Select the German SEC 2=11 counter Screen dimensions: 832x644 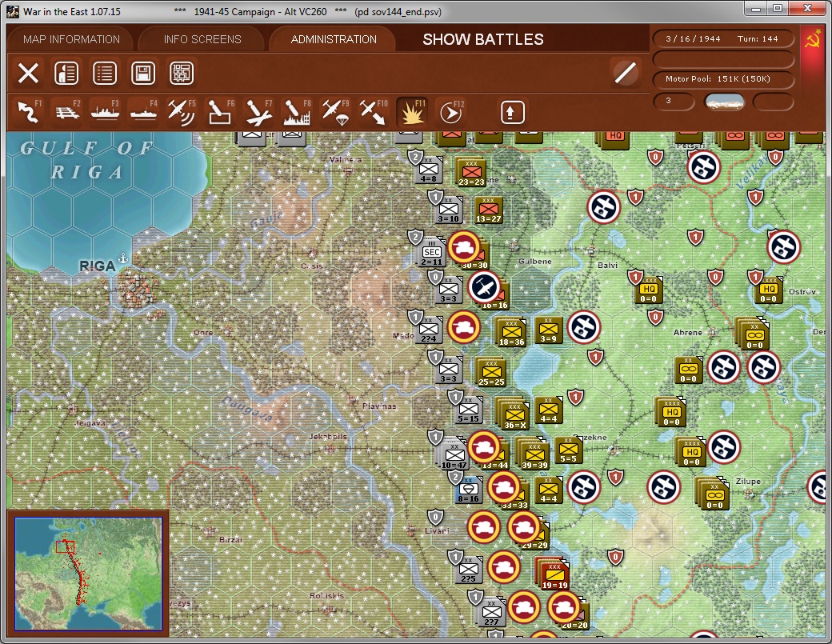pos(431,253)
